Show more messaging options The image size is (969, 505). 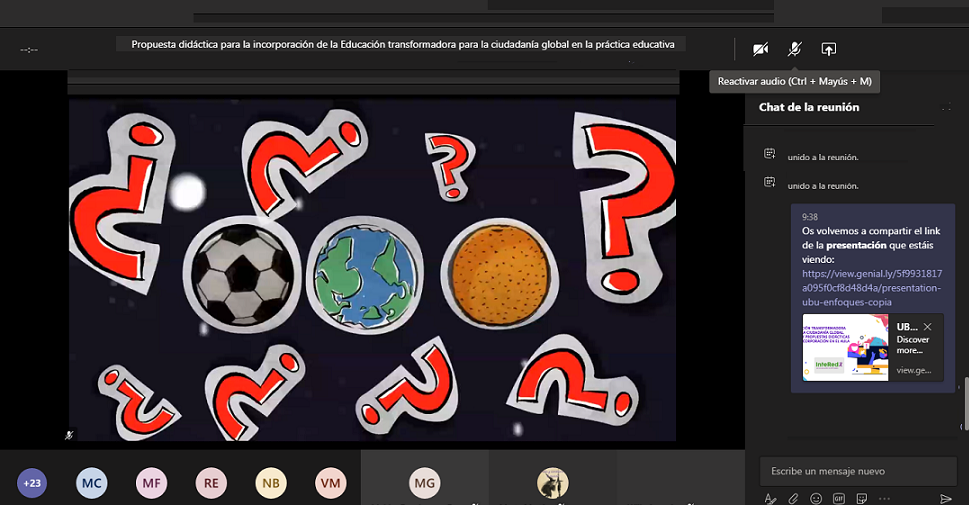[884, 498]
